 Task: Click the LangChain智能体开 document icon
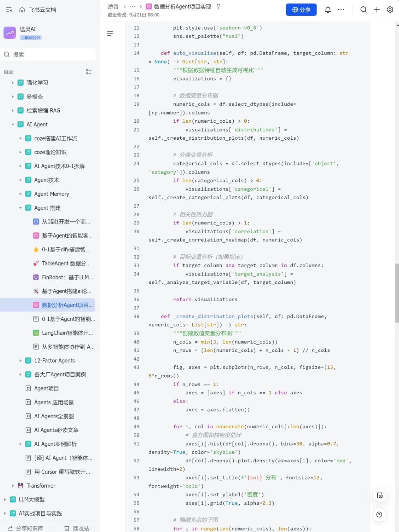point(36,332)
